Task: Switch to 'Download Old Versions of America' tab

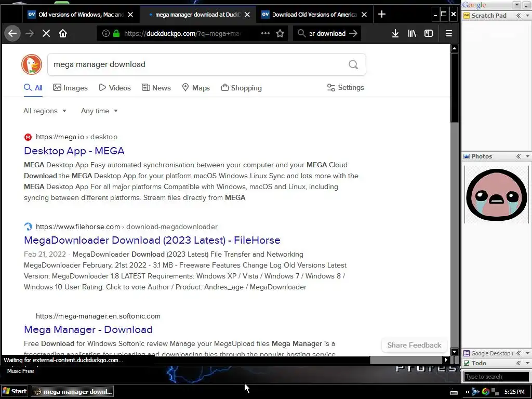Action: [x=314, y=15]
